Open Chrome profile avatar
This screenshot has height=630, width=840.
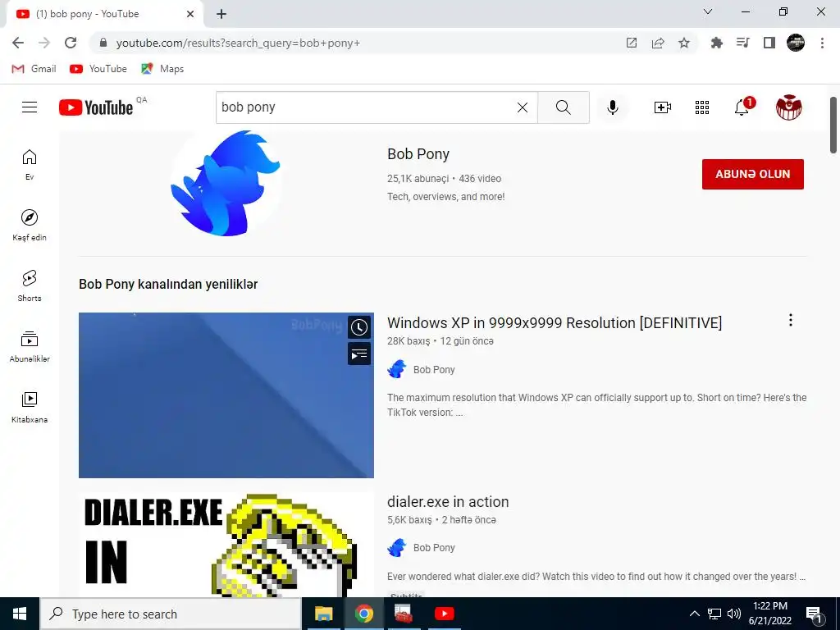tap(796, 43)
